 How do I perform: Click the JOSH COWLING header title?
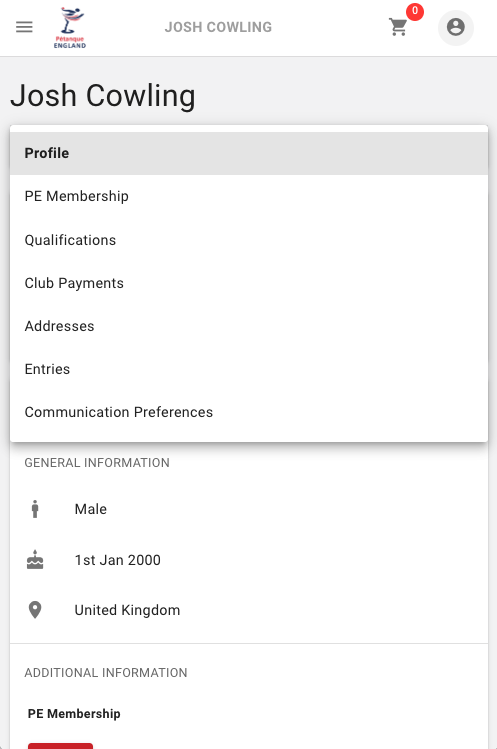218,27
